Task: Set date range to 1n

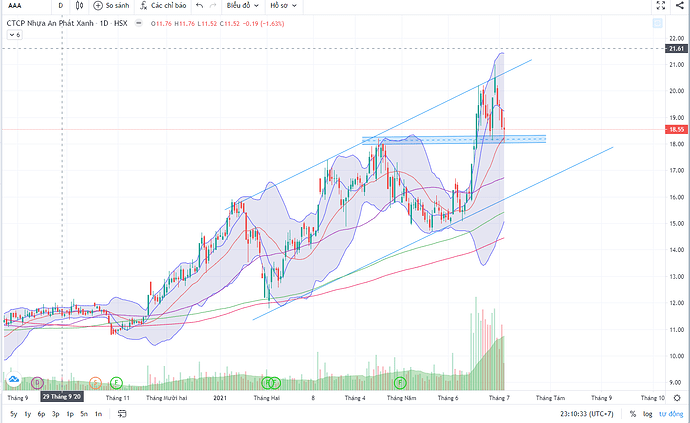Action: coord(99,414)
